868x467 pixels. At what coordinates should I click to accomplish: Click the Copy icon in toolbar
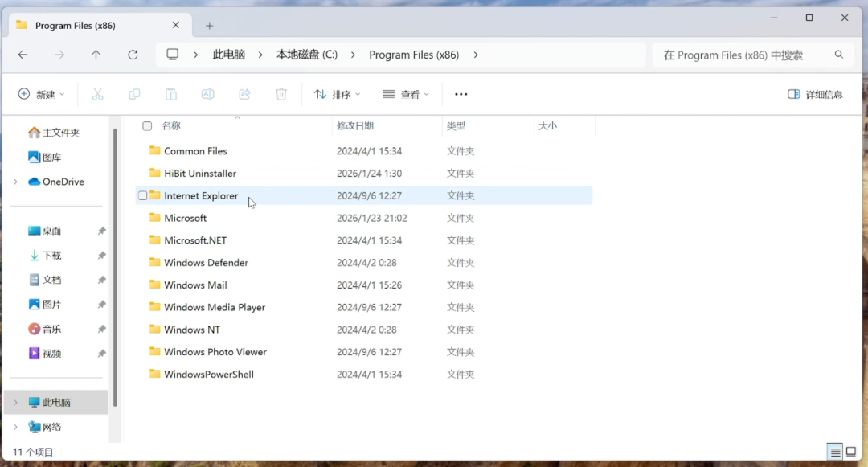(x=134, y=95)
